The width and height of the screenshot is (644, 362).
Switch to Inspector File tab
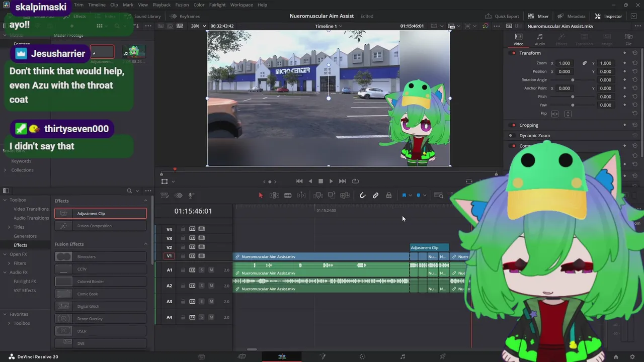(628, 39)
